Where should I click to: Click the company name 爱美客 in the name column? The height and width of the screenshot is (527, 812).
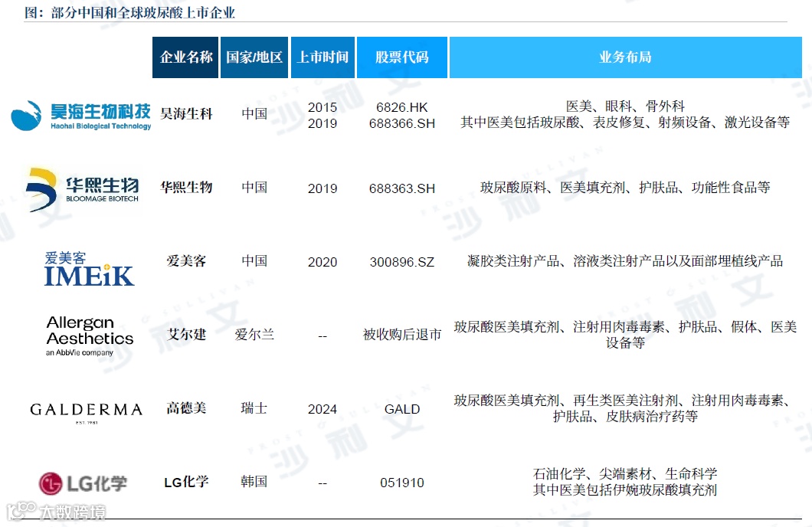(x=186, y=260)
